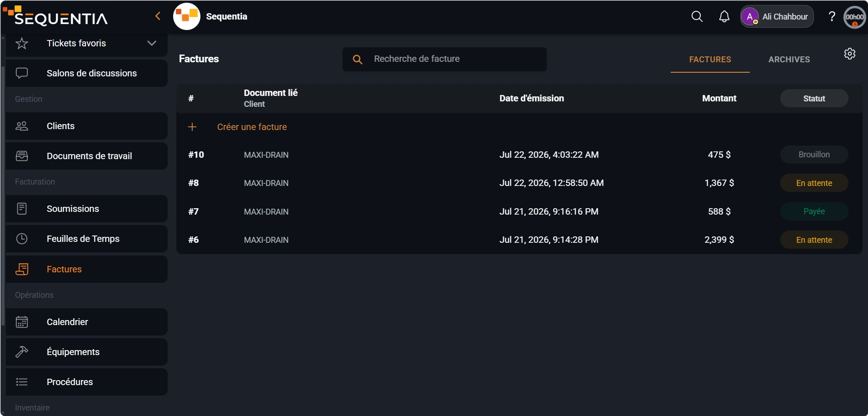Image resolution: width=868 pixels, height=416 pixels.
Task: Click date Jul 22, 2026, 4:03:22 AM
Action: [549, 155]
